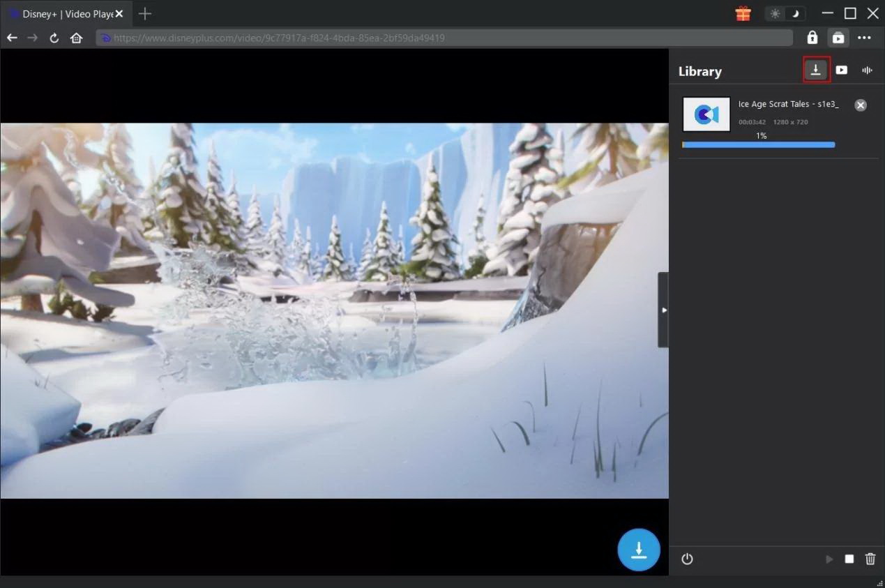Toggle light mode with the sun icon

pos(776,13)
